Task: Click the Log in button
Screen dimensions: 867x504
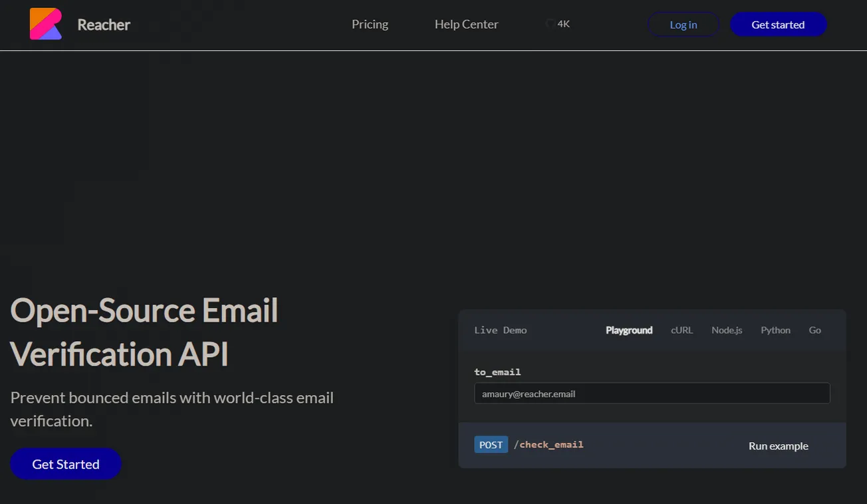Action: point(683,24)
